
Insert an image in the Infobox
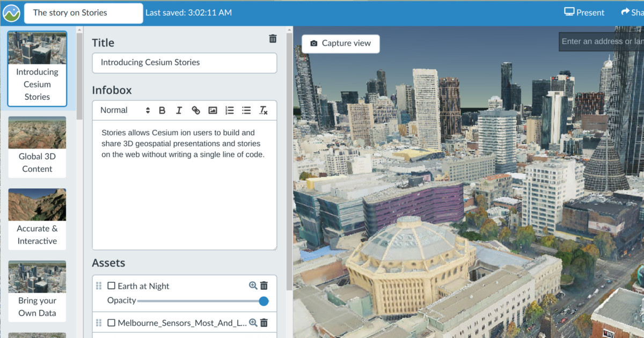coord(213,111)
